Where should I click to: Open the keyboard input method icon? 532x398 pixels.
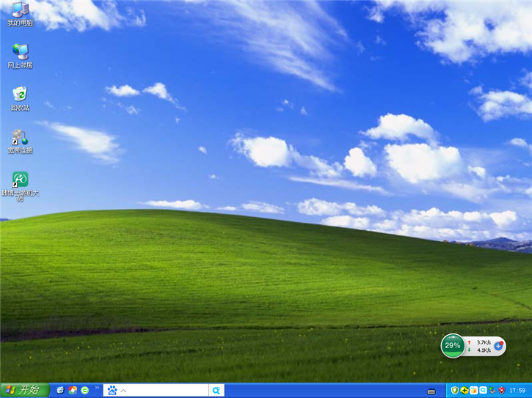431,391
